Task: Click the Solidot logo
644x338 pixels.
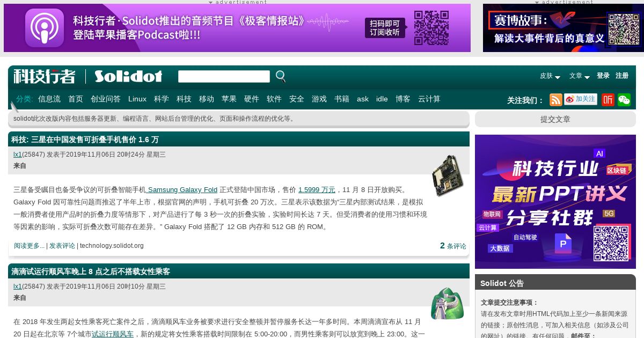Action: tap(128, 76)
